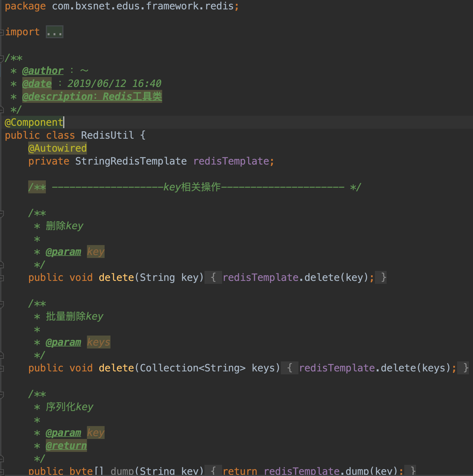
Task: Place cursor on @Component annotation
Action: coord(34,122)
